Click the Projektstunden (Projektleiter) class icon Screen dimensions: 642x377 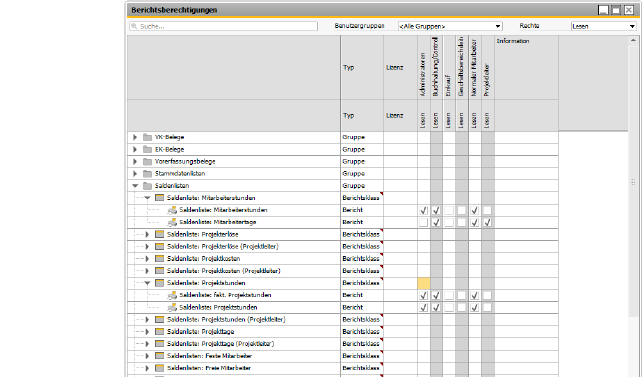[159, 319]
